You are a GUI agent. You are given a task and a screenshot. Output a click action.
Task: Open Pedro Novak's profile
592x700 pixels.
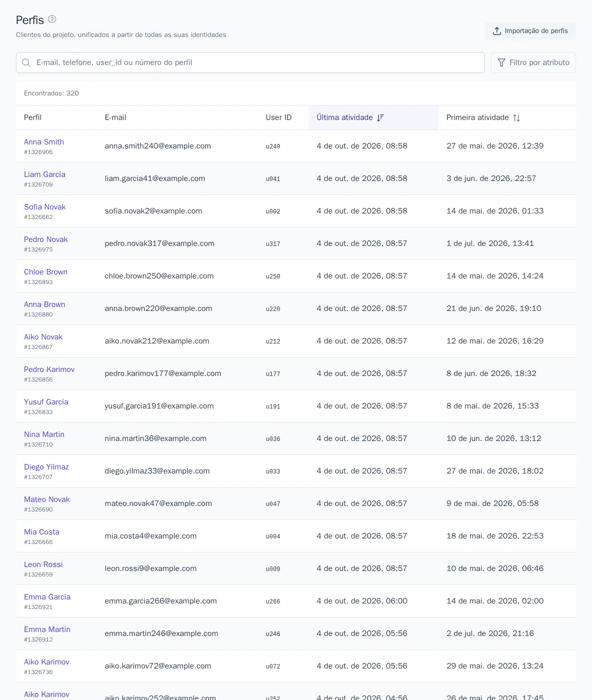[46, 239]
